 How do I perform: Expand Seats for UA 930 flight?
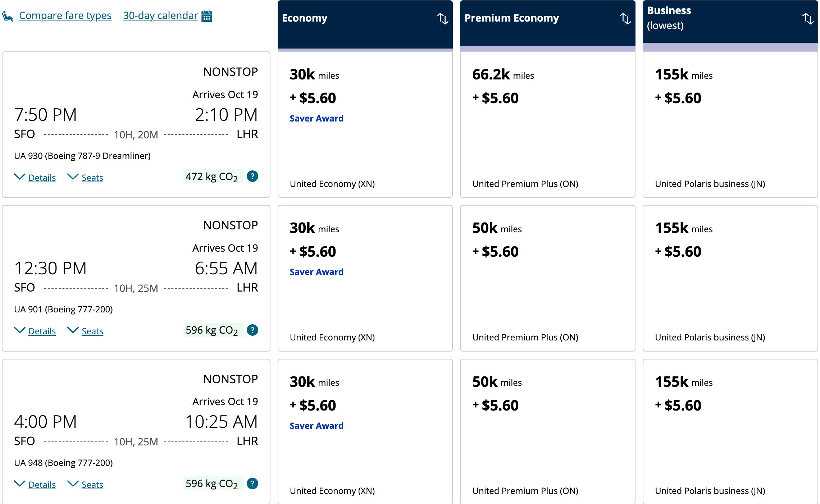[92, 178]
